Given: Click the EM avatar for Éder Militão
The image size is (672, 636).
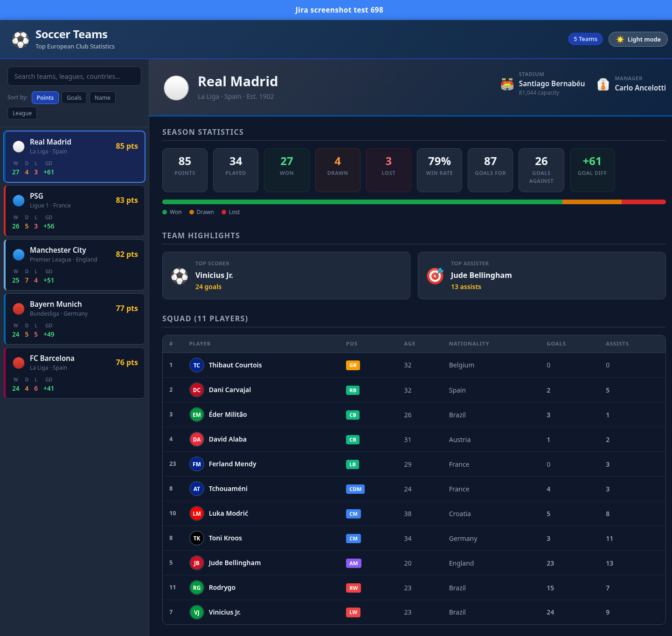Looking at the screenshot, I should pos(197,415).
